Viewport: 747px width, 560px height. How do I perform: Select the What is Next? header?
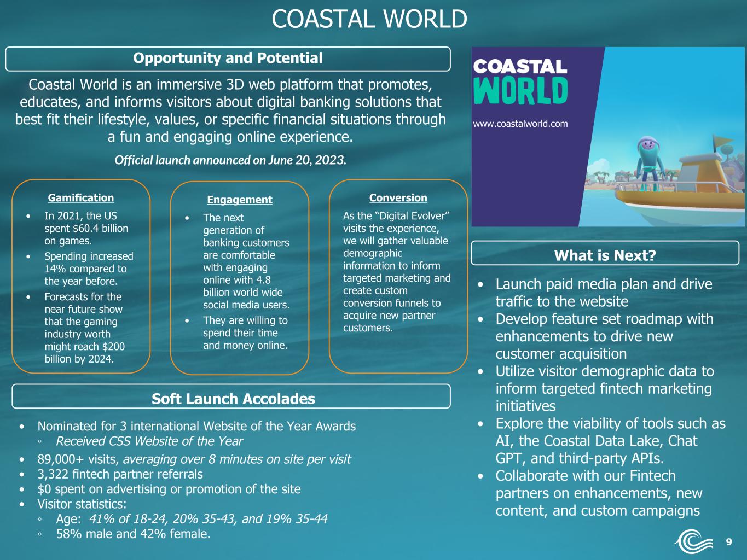(x=605, y=255)
